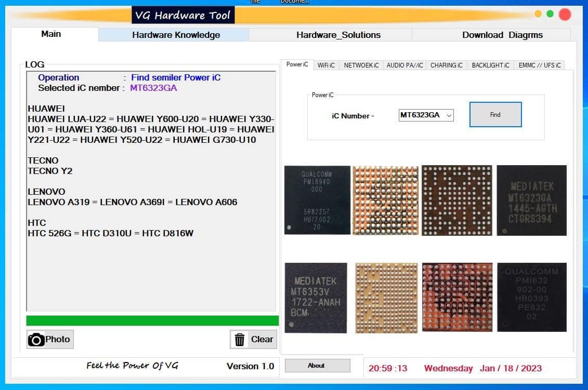Click the camera icon on Photo button
Viewport: 588px width, 390px height.
(x=36, y=340)
